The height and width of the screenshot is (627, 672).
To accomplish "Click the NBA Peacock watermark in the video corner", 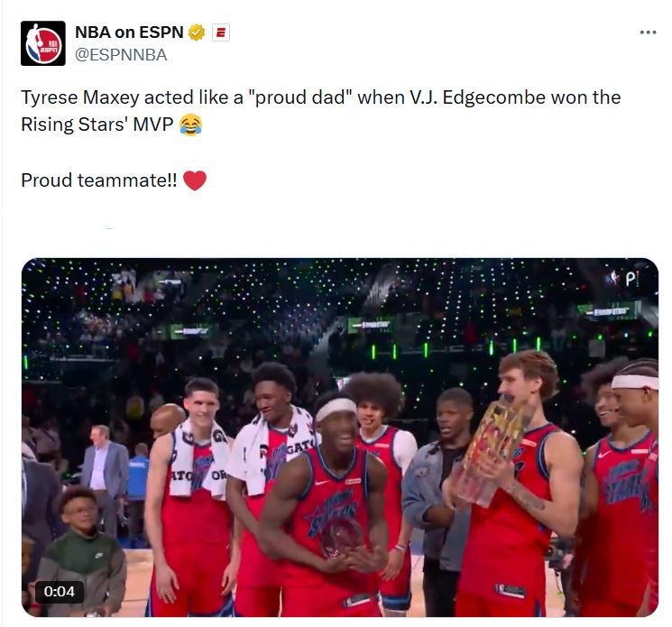I will click(623, 279).
